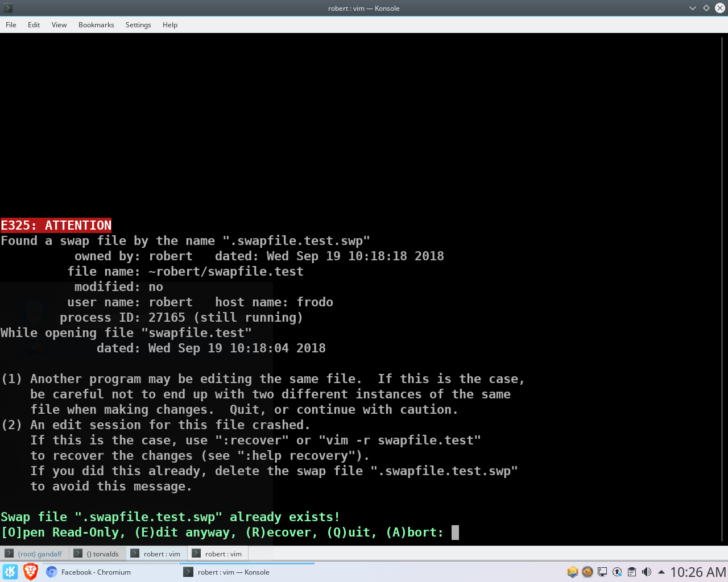Screen dimensions: 728x582
Task: Open the File menu
Action: tap(10, 24)
